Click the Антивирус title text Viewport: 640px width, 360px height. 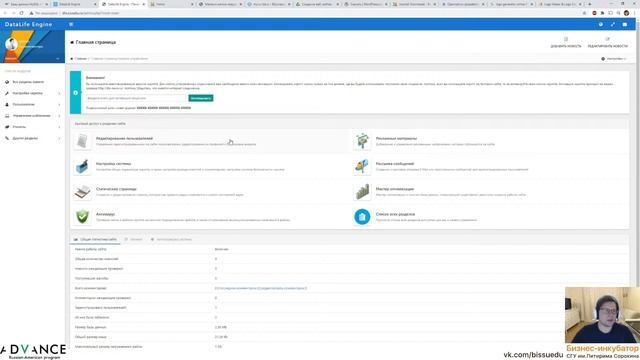105,214
